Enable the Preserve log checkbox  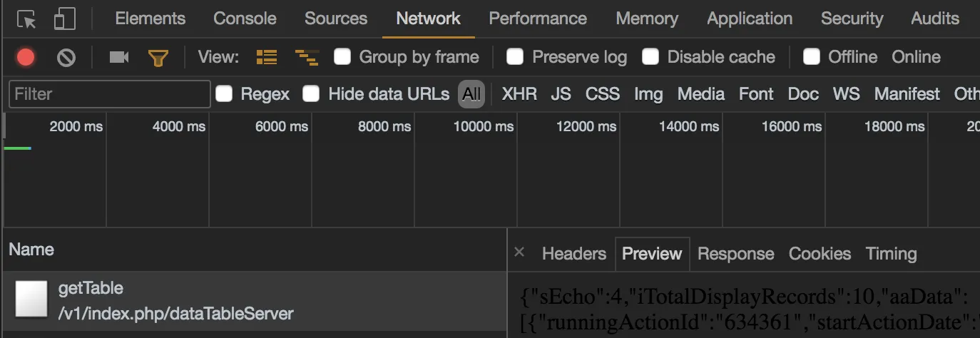point(515,57)
